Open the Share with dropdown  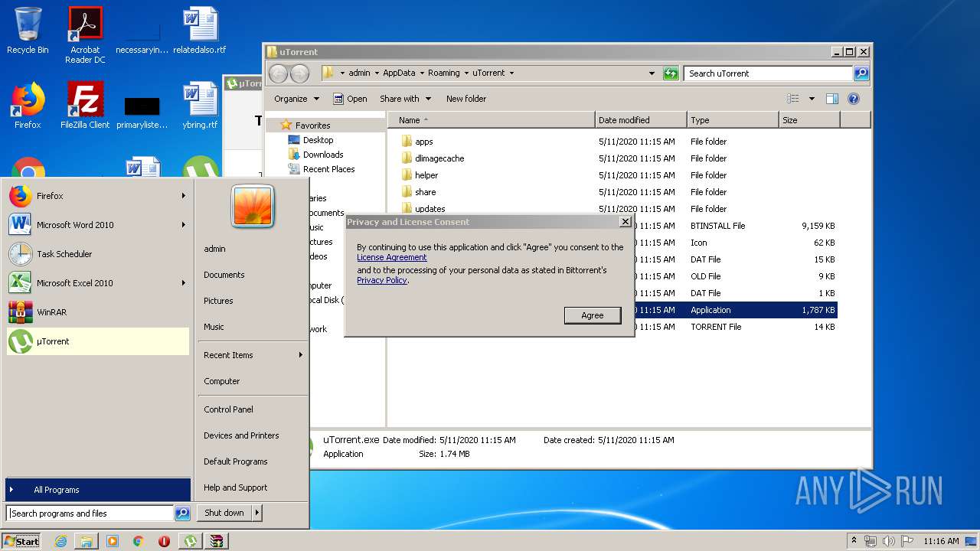[405, 99]
